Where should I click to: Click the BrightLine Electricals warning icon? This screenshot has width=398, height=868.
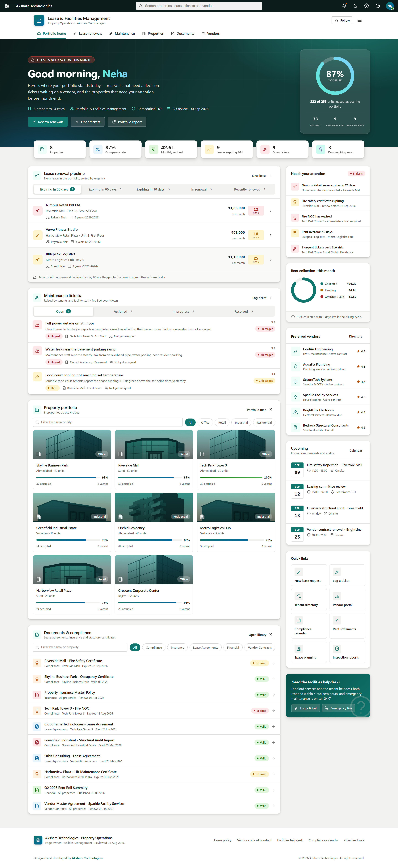tap(295, 412)
